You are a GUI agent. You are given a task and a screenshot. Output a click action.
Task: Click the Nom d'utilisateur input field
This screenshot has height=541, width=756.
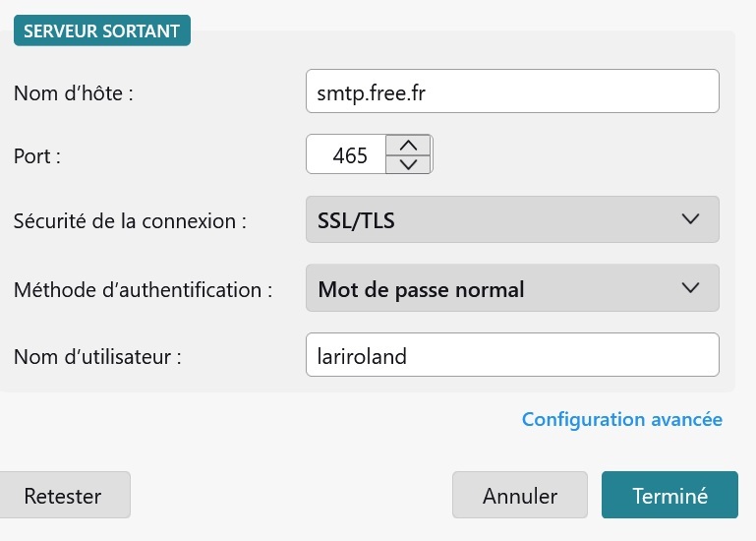click(x=512, y=356)
